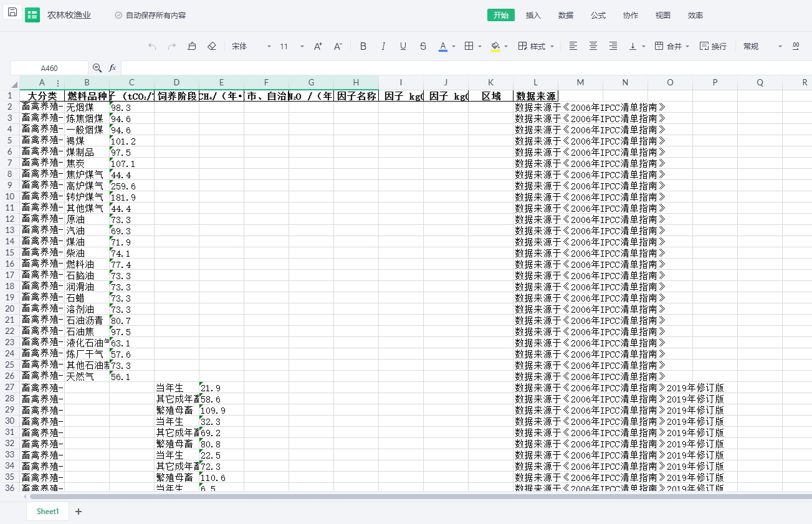Open the borders dropdown arrow

(x=480, y=46)
